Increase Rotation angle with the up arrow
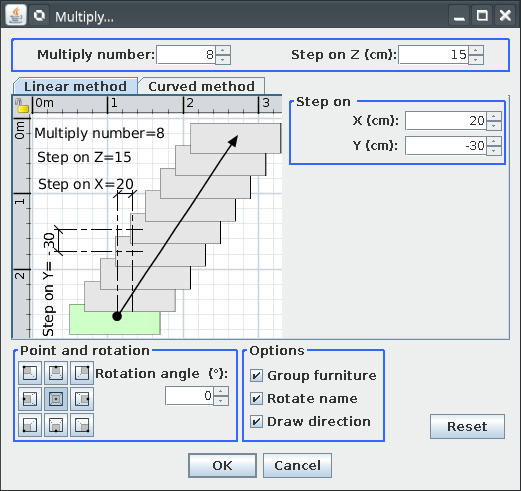The height and width of the screenshot is (491, 521). point(221,391)
